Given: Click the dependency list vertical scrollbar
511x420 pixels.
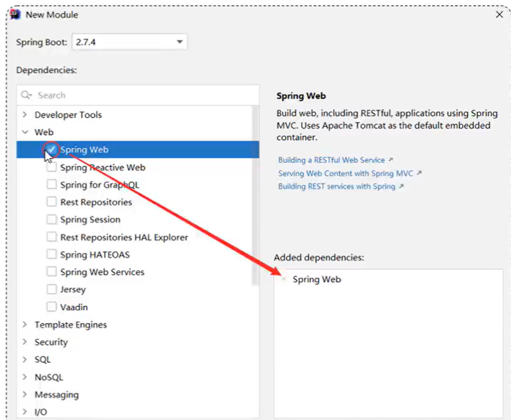Looking at the screenshot, I should pyautogui.click(x=255, y=196).
